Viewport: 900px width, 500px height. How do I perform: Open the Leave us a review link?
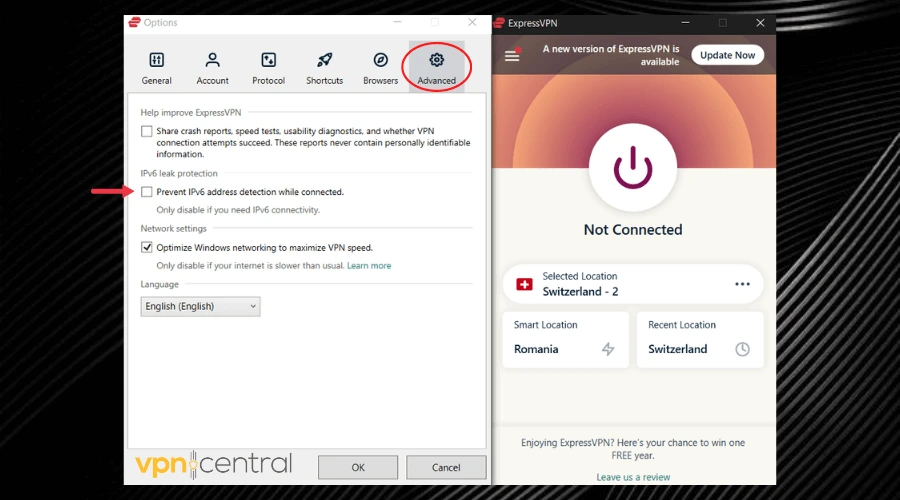(x=633, y=477)
